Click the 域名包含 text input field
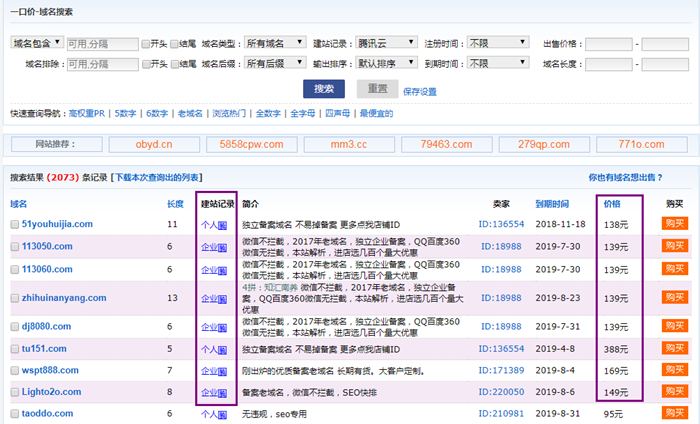 coord(100,44)
